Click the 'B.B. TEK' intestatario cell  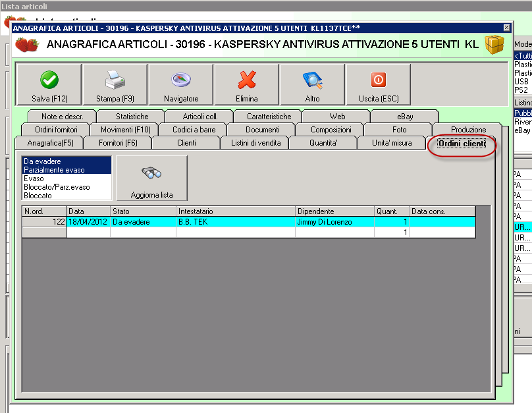236,222
